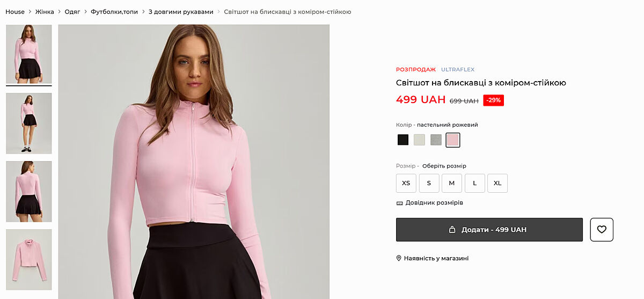Viewport: 644px width, 299px height.
Task: Open Довідник розмірів size guide link
Action: tap(434, 203)
